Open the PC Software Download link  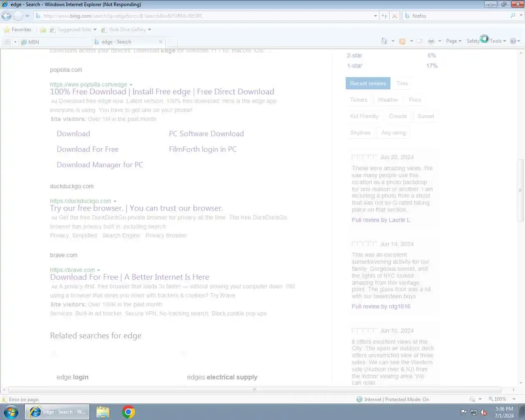tap(206, 134)
